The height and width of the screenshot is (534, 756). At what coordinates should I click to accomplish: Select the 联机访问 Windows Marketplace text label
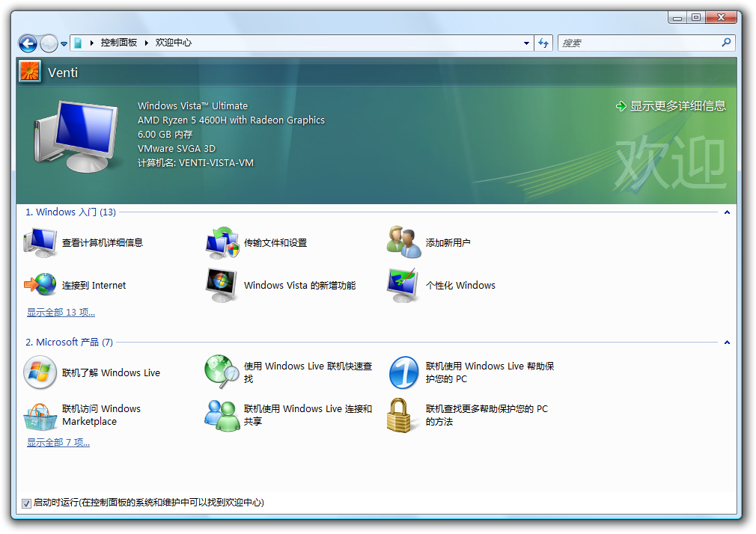(x=101, y=415)
